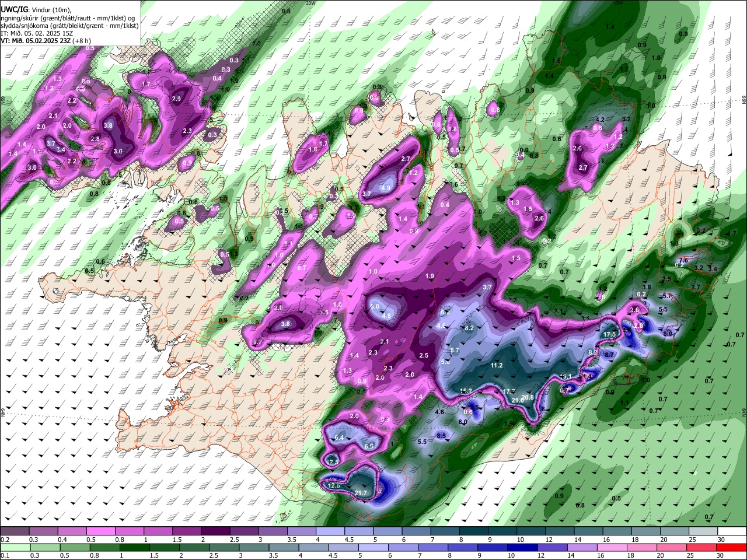The image size is (747, 560).
Task: Click the lower legend periwinkle swatch at 5
Action: [373, 547]
